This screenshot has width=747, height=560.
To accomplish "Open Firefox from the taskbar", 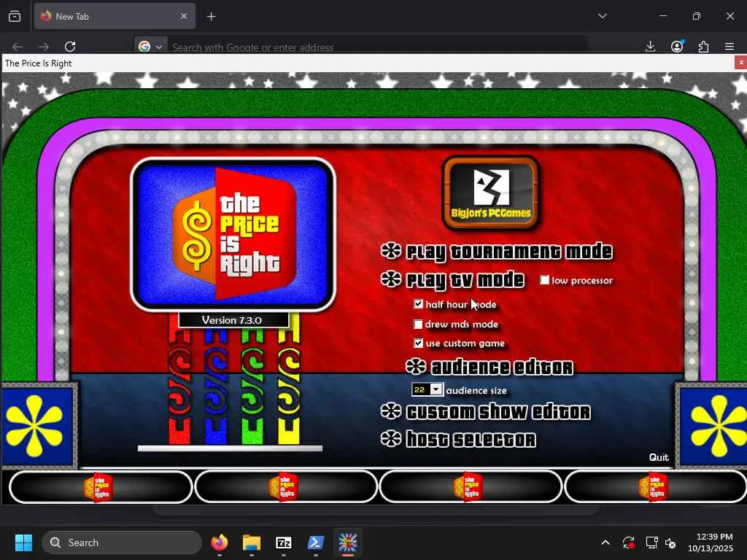I will coord(220,542).
